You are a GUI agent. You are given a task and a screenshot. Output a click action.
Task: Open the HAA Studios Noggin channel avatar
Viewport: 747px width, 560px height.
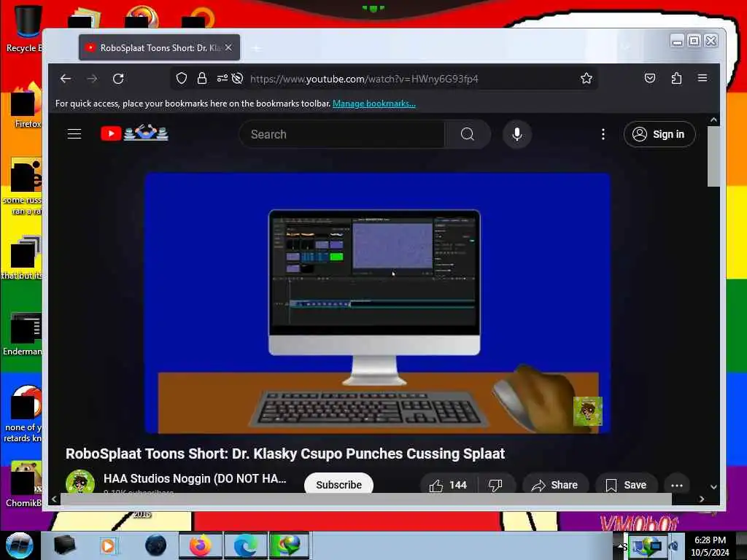pos(80,482)
